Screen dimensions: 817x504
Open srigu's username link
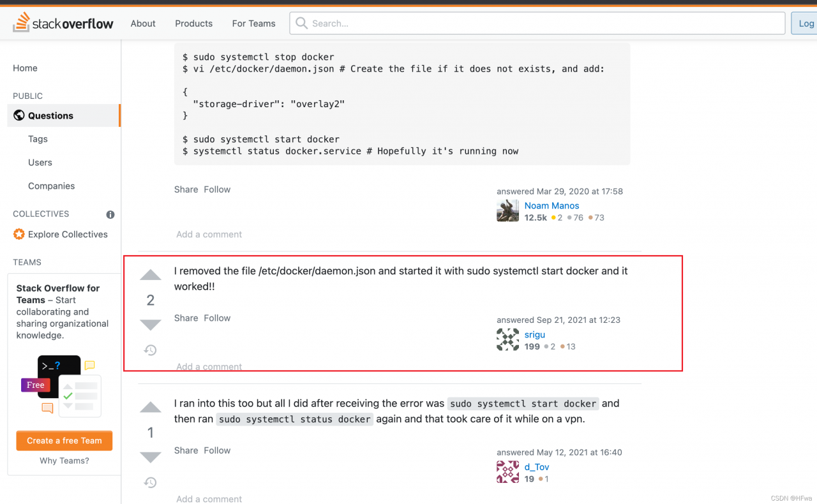[x=535, y=334]
